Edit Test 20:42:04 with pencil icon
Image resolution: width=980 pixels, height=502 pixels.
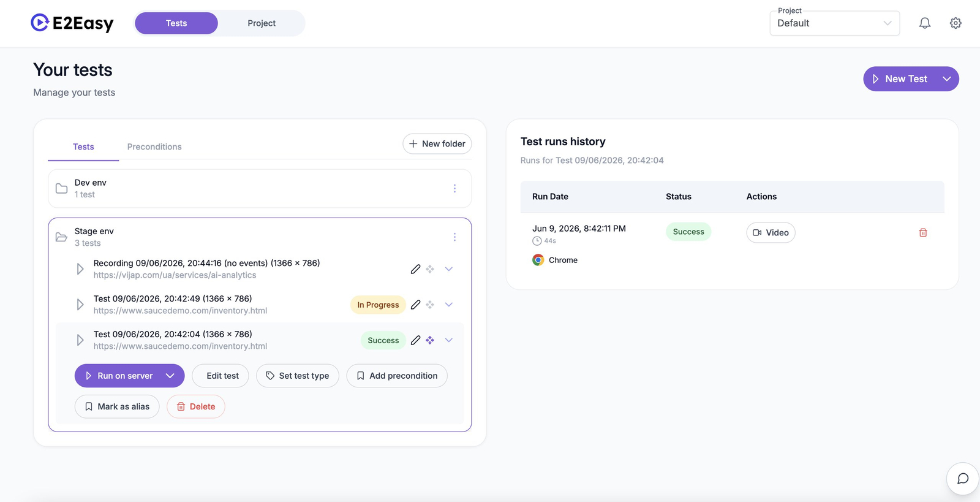(x=415, y=340)
